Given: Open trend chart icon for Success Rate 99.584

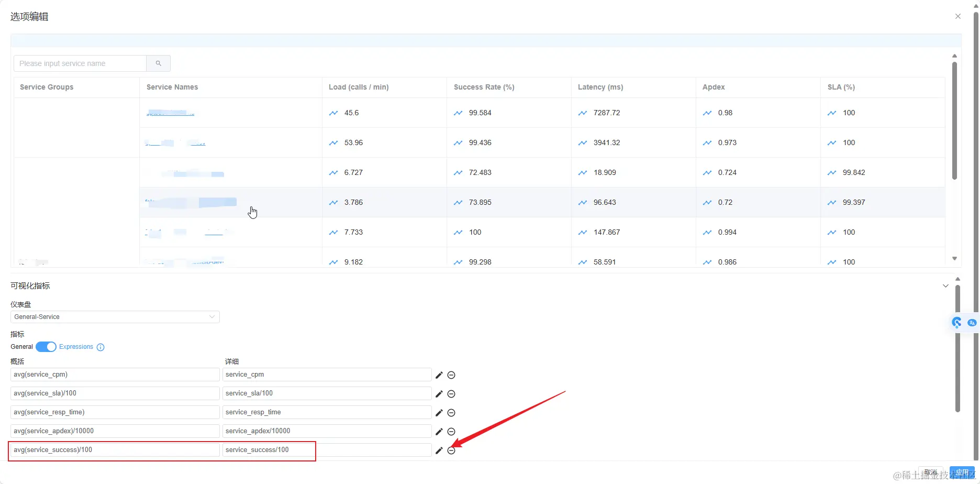Looking at the screenshot, I should (x=458, y=113).
